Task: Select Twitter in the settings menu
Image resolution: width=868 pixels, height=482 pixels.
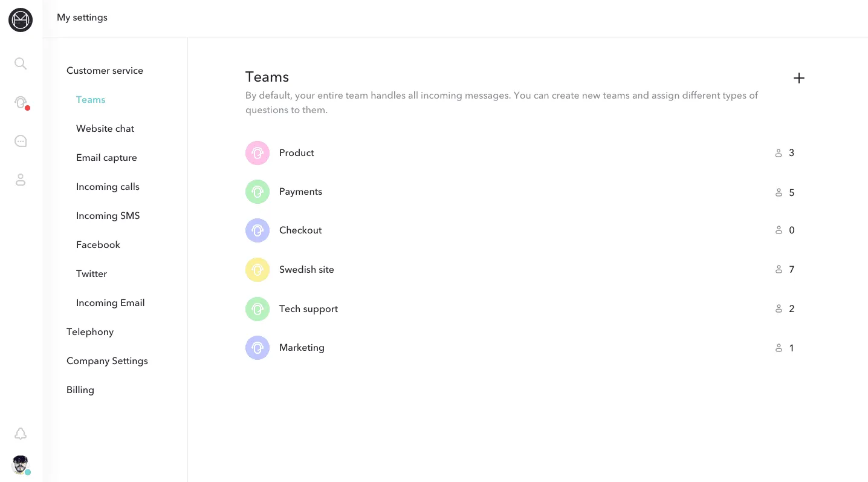Action: coord(91,274)
